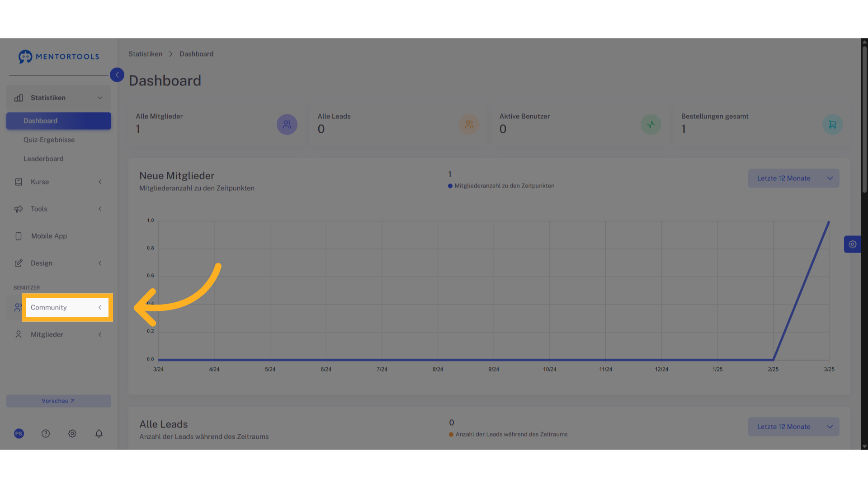
Task: Click the PS user avatar
Action: point(19,434)
